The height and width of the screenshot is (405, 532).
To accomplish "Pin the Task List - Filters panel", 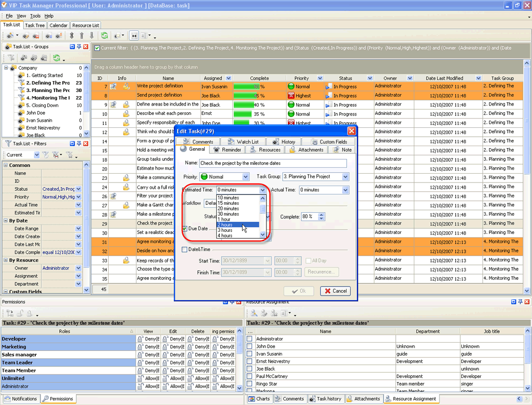I will 79,143.
